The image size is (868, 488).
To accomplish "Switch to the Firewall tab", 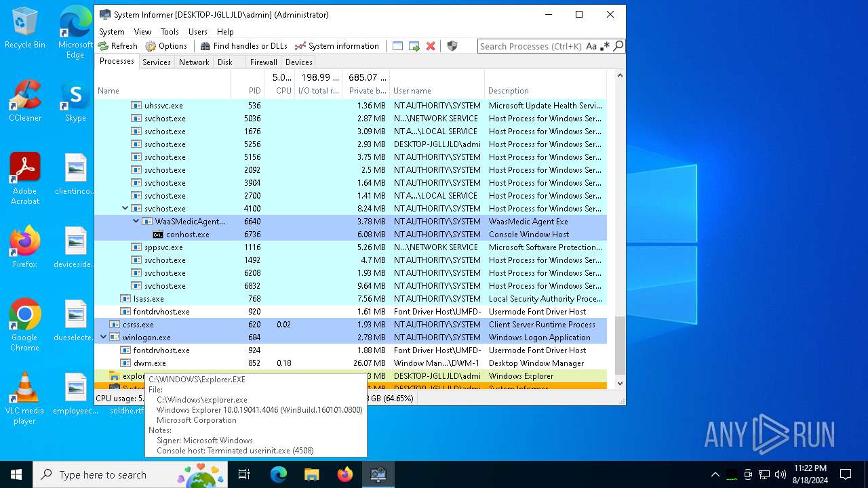I will (x=263, y=62).
